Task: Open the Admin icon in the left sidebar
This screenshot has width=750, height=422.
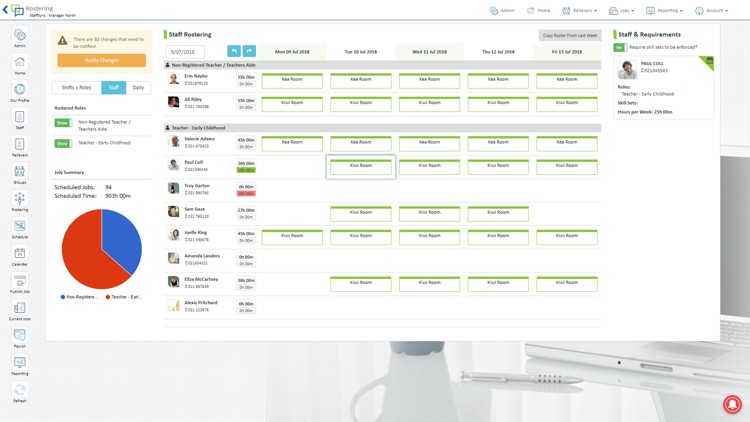Action: coord(20,35)
